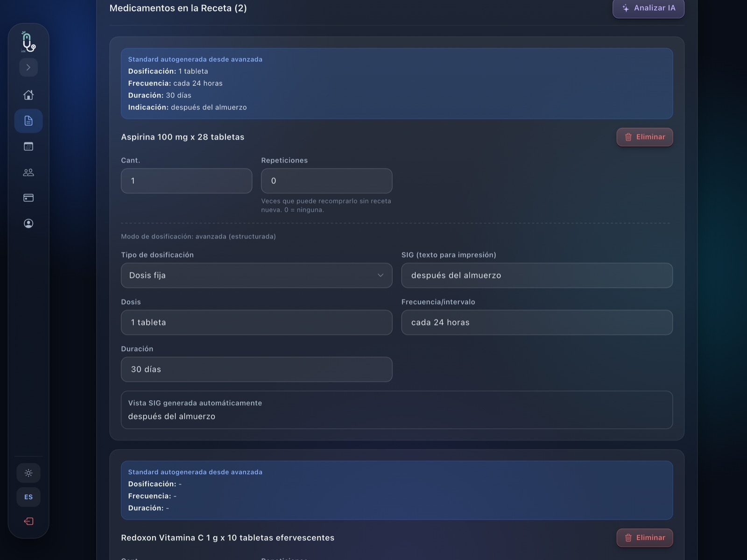Click the Vista SIG generada automáticamente box
This screenshot has width=747, height=560.
point(397,410)
